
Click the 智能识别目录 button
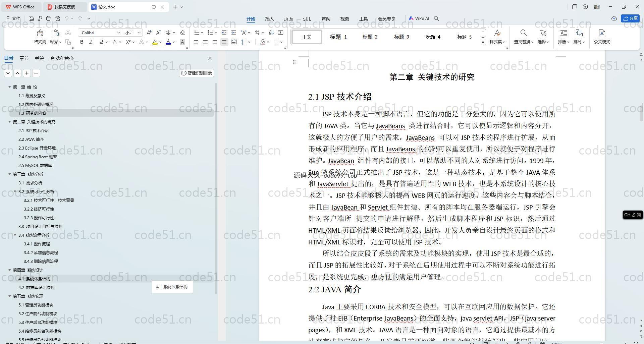click(197, 73)
